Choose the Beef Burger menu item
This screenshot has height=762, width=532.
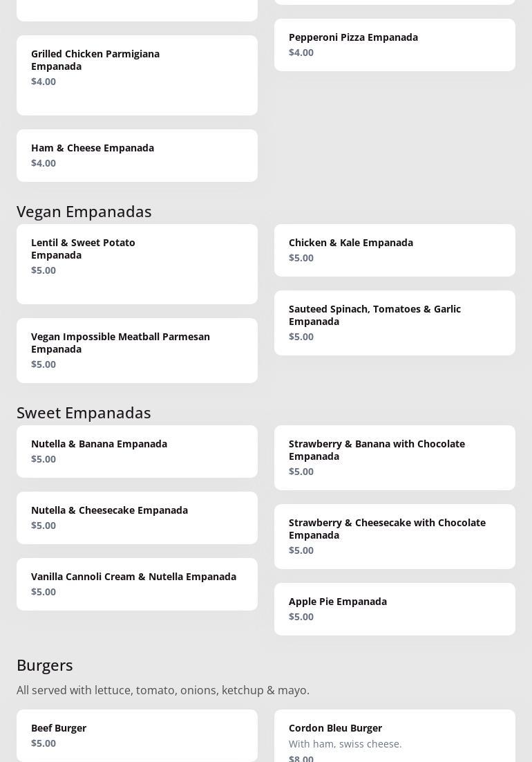(x=137, y=735)
